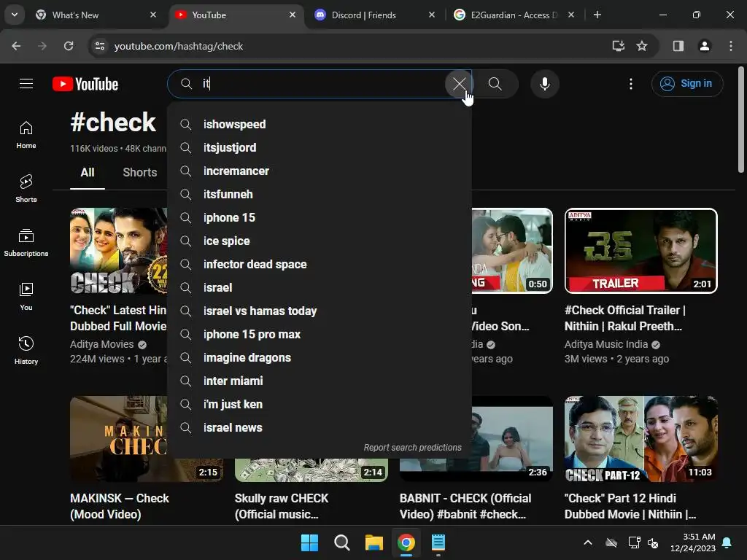
Task: Open 'BABNIT - CHECK (Official Video)' title
Action: click(x=465, y=506)
